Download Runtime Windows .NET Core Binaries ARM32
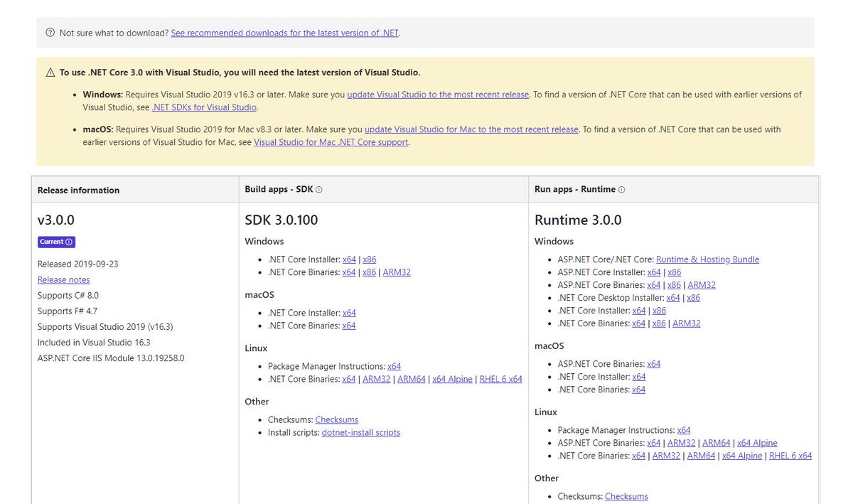This screenshot has width=853, height=504. point(687,323)
